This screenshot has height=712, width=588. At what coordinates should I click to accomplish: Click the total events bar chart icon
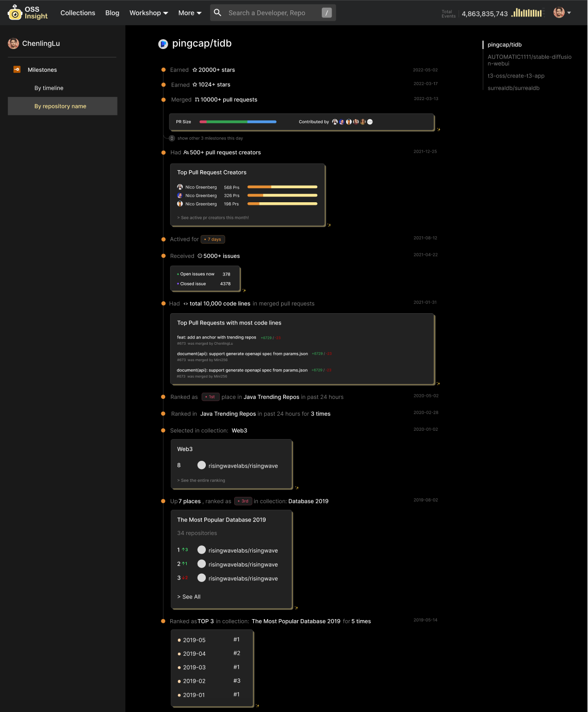click(527, 13)
